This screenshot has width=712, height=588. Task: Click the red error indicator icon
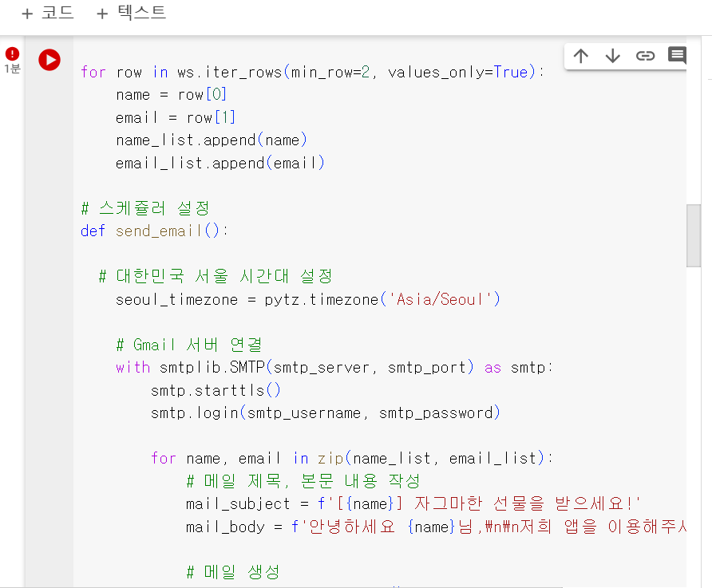pos(12,54)
